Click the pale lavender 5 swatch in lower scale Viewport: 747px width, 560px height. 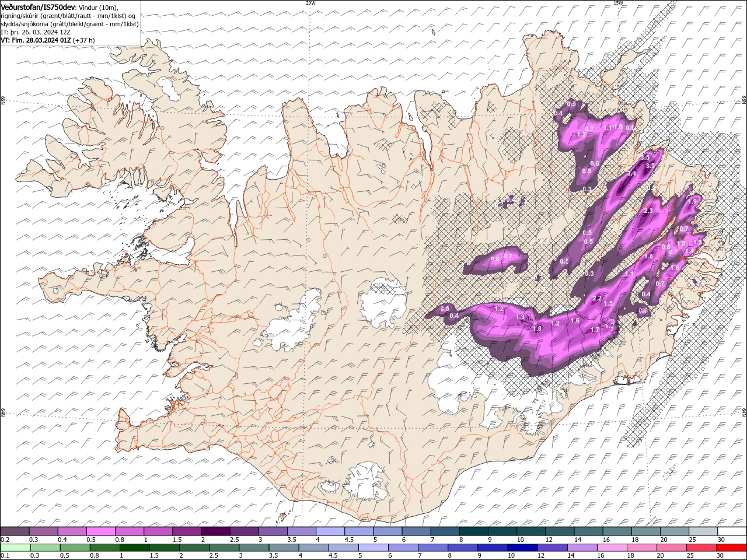373,548
